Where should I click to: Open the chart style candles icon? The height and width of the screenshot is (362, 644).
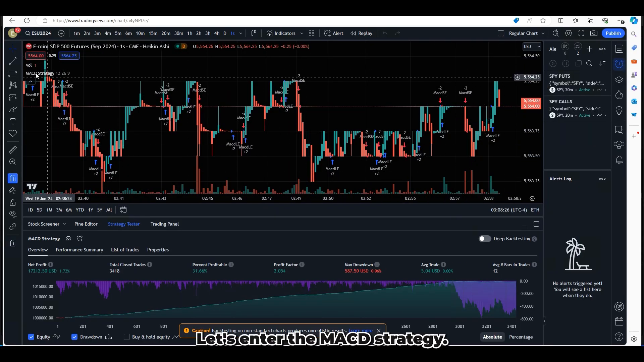[254, 33]
